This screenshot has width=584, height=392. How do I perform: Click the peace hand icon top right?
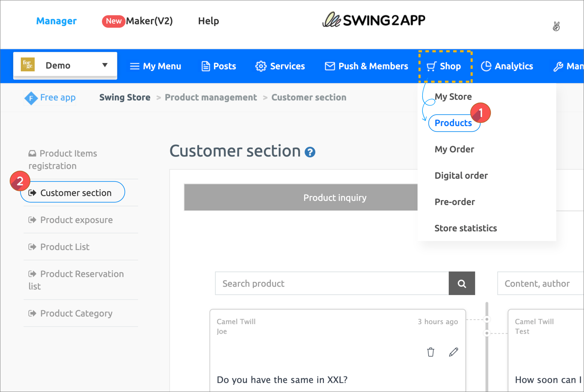pyautogui.click(x=556, y=26)
